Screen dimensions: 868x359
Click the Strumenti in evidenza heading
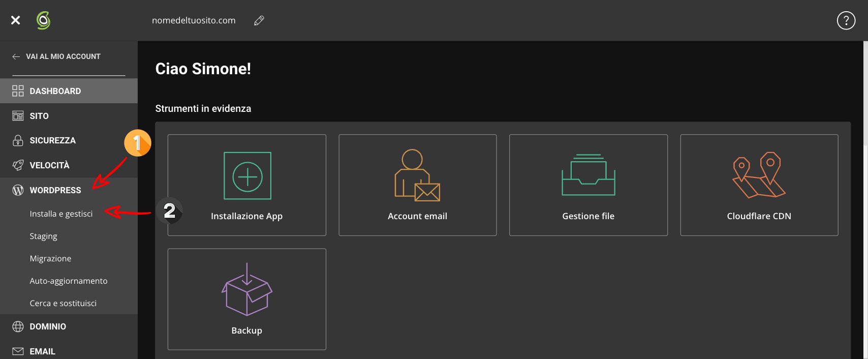(x=203, y=108)
